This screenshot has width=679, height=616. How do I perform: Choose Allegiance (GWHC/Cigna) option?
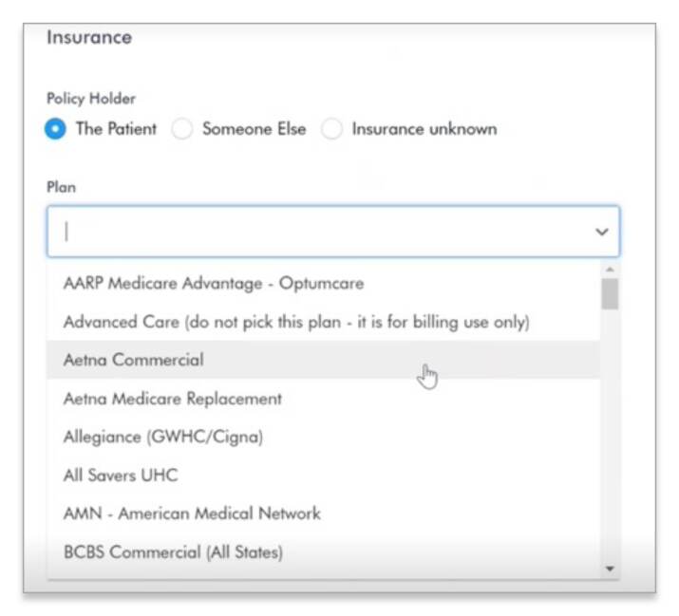click(324, 437)
